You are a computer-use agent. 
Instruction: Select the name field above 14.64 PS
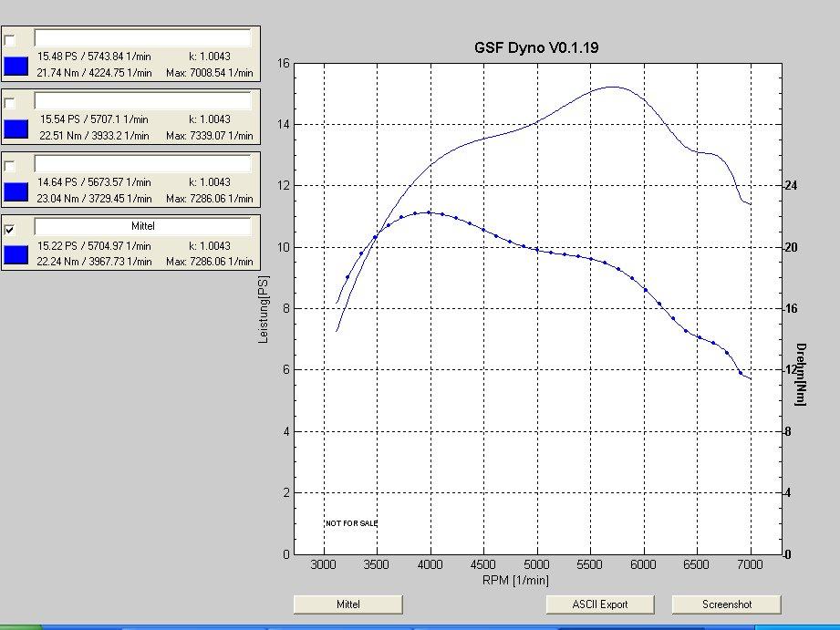point(142,164)
